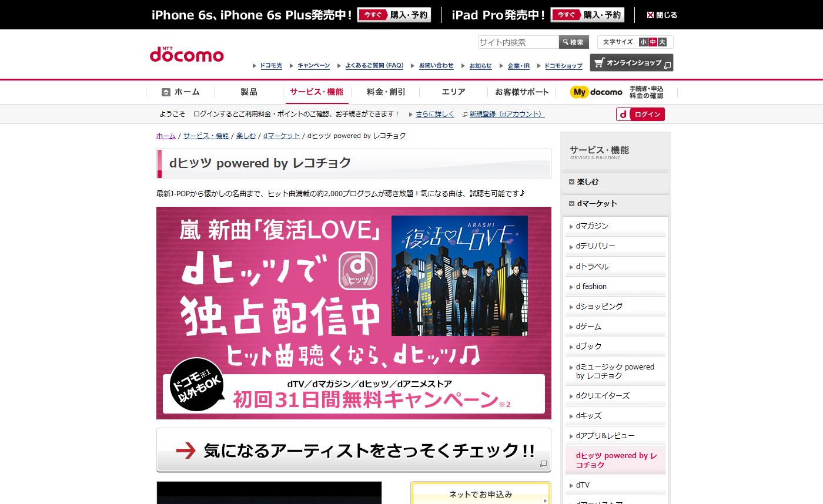Select the エリア navigation tab

[x=453, y=92]
